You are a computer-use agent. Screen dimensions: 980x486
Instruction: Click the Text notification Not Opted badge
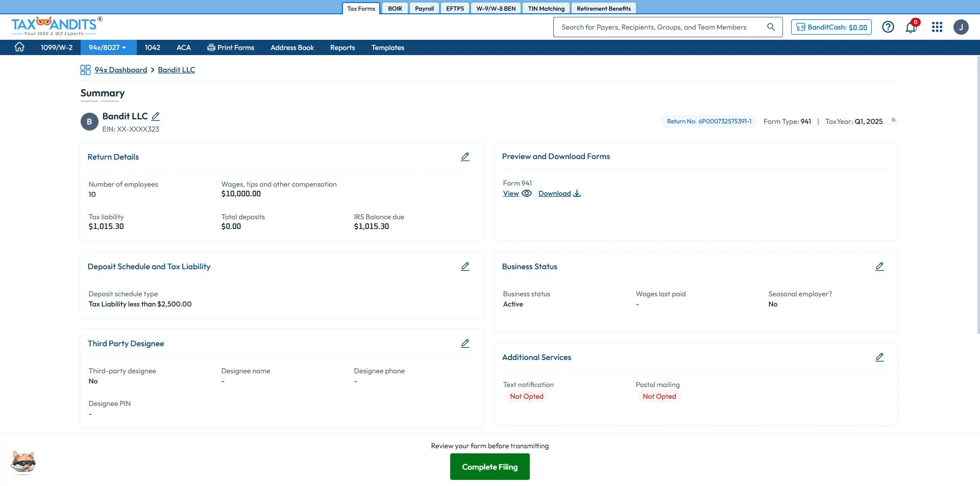tap(527, 396)
